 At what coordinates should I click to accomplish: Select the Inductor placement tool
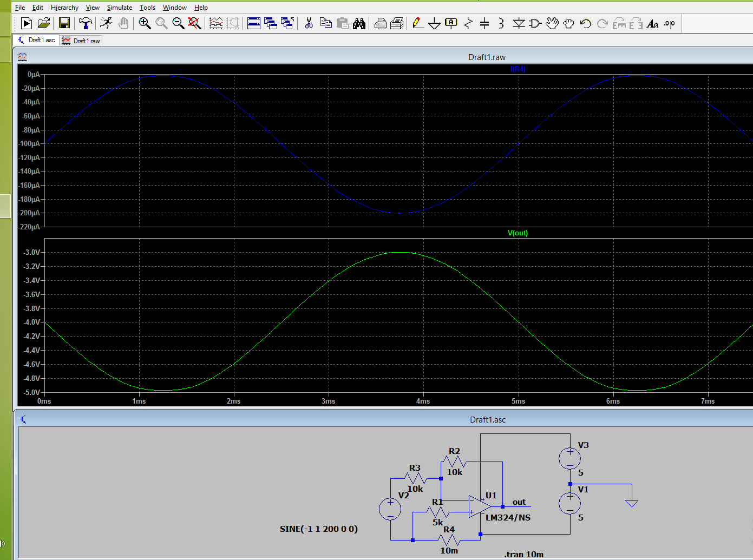501,23
